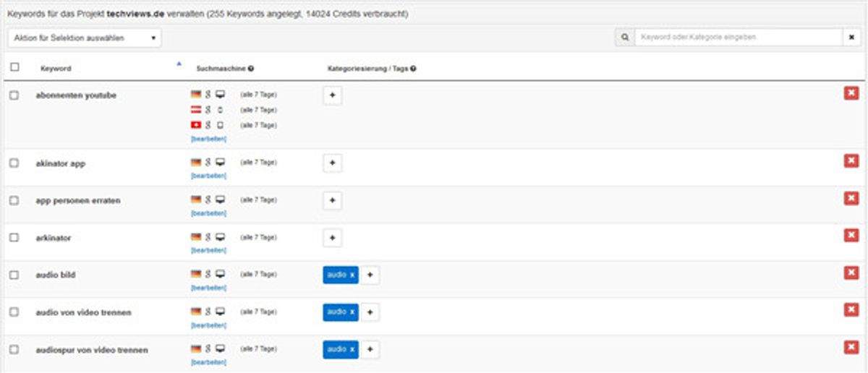Remove 'audio' tag from 'audio bild'
Viewport: 868px width, 373px height.
(x=352, y=275)
